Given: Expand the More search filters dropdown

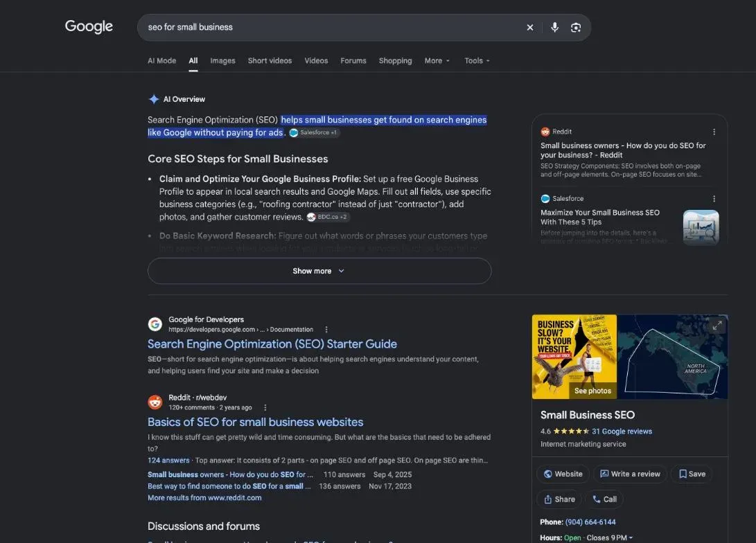Looking at the screenshot, I should (437, 61).
